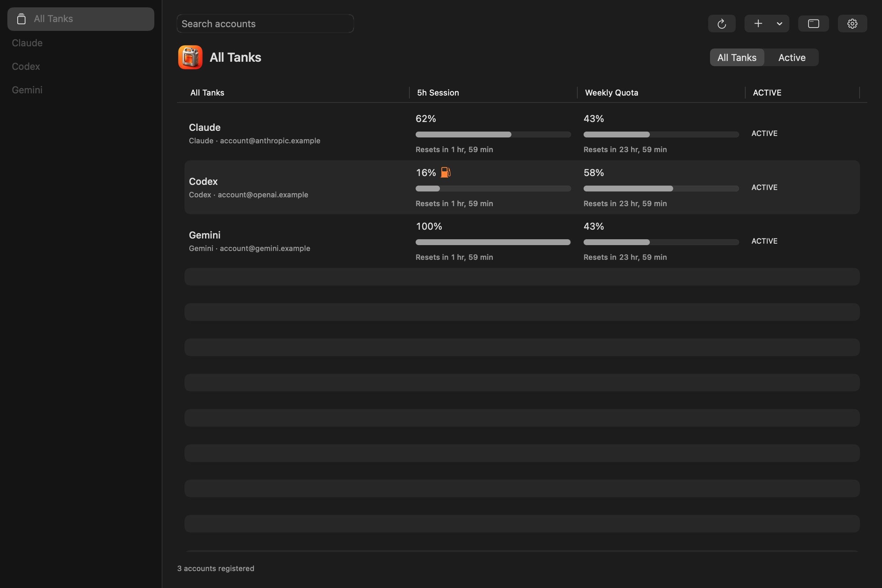This screenshot has height=588, width=882.
Task: Click Claude's 'Resets in 23 hr, 59 min' text
Action: click(625, 149)
